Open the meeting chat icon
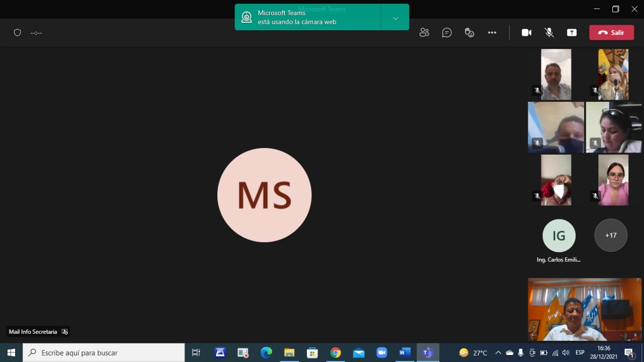Screen dimensions: 644x362 [447, 33]
